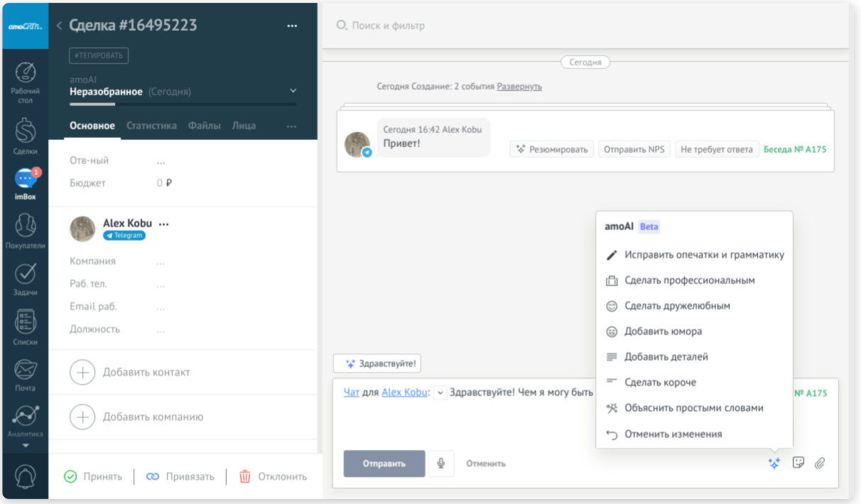Add a contact with the plus icon

tap(83, 371)
